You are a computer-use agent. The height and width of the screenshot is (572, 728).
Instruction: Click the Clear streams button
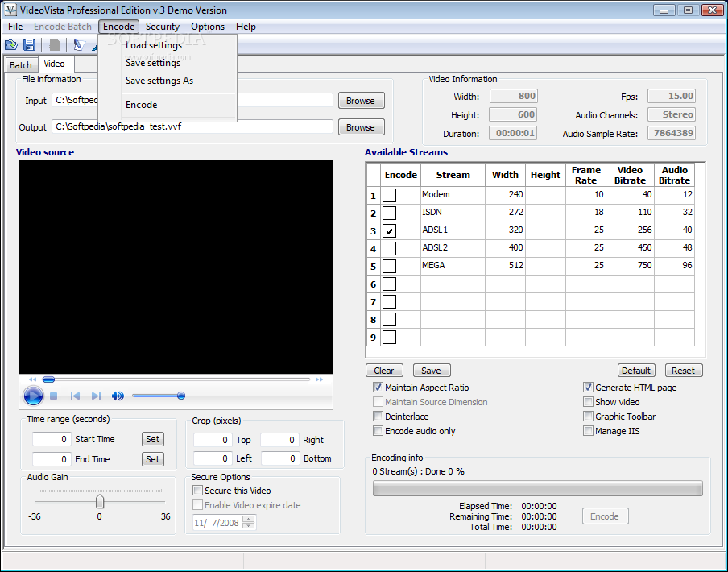click(x=384, y=371)
